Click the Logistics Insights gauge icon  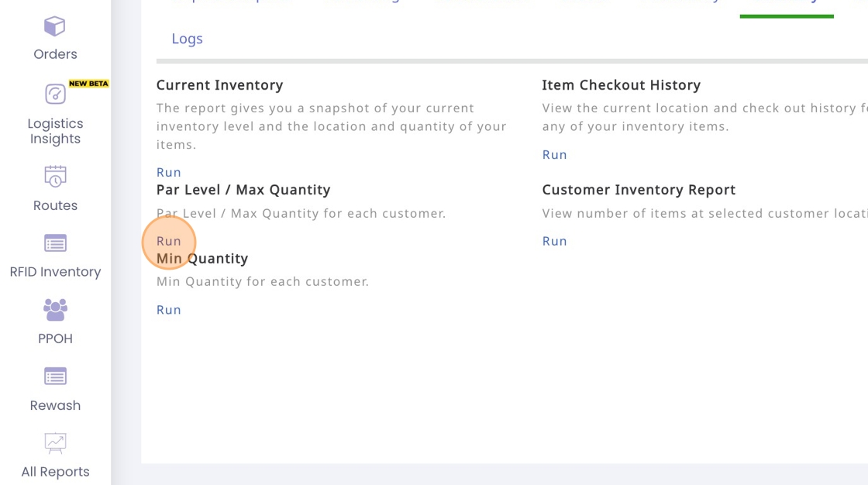point(55,95)
